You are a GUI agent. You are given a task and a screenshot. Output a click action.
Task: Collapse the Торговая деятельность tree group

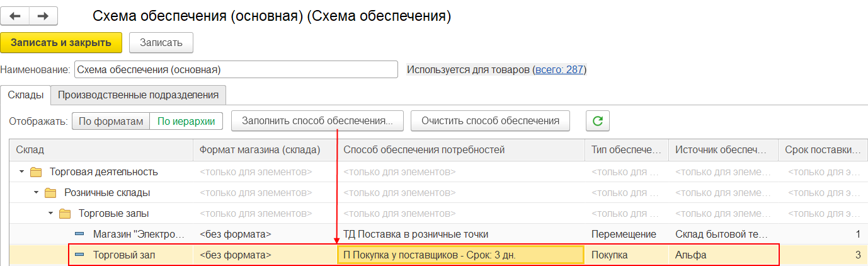point(22,172)
